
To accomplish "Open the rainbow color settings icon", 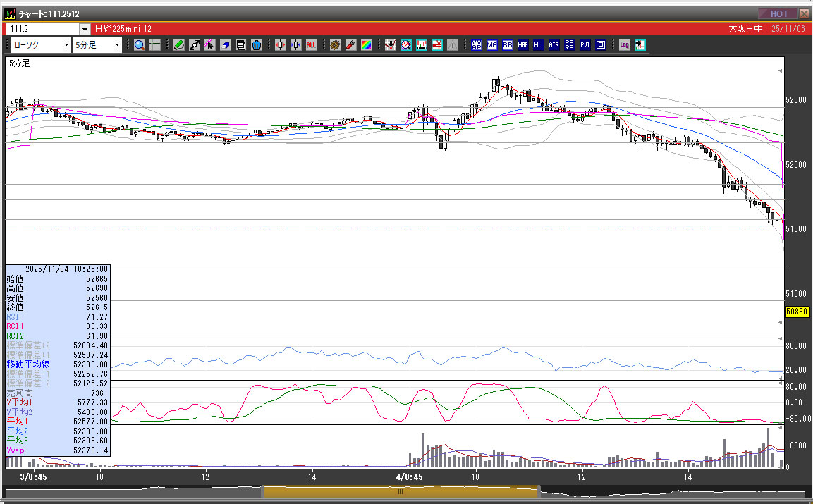I will click(x=366, y=45).
